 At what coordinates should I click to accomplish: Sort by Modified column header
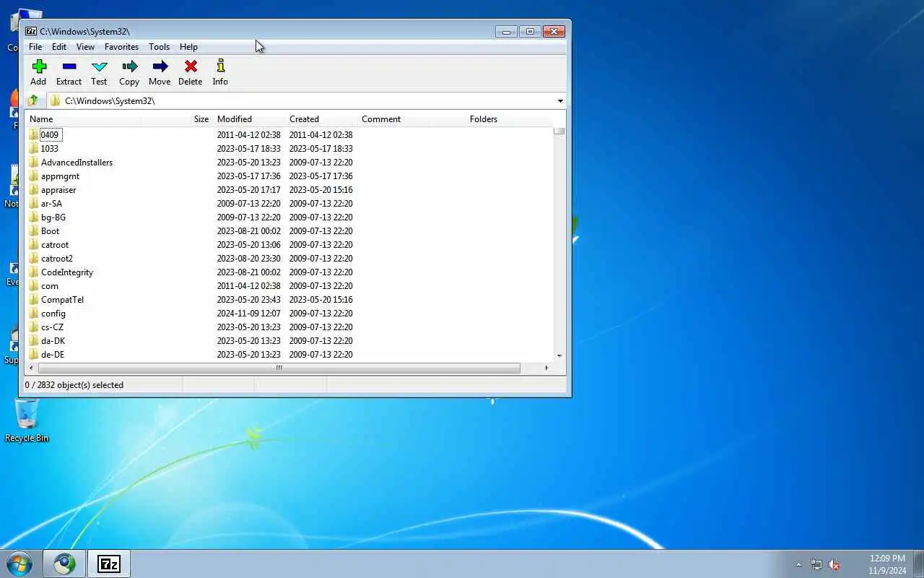(248, 119)
